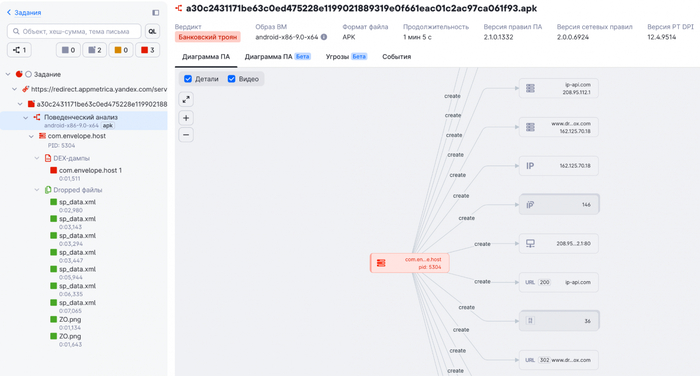Toggle the gray filter showing 2
This screenshot has height=376, width=700.
pyautogui.click(x=95, y=50)
